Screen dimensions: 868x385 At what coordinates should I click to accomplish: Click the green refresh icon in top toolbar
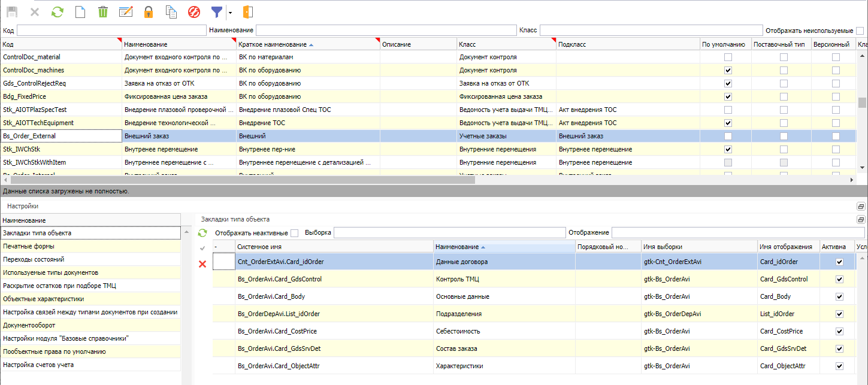tap(58, 11)
